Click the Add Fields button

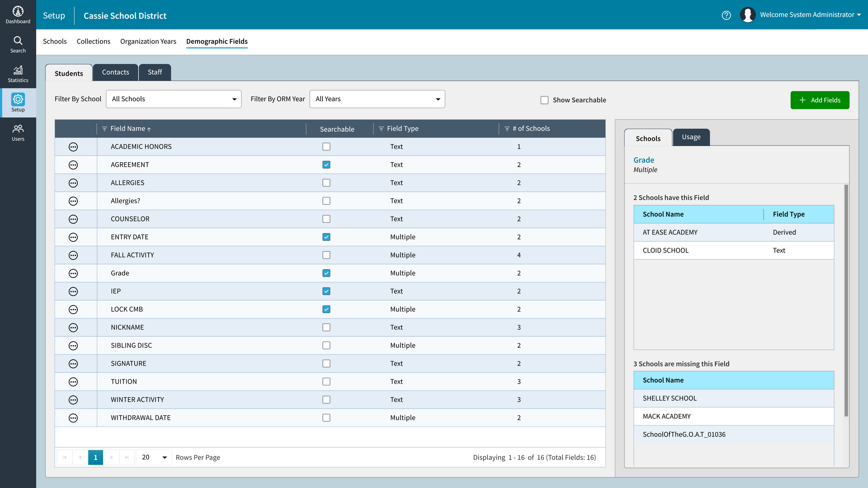click(x=820, y=100)
